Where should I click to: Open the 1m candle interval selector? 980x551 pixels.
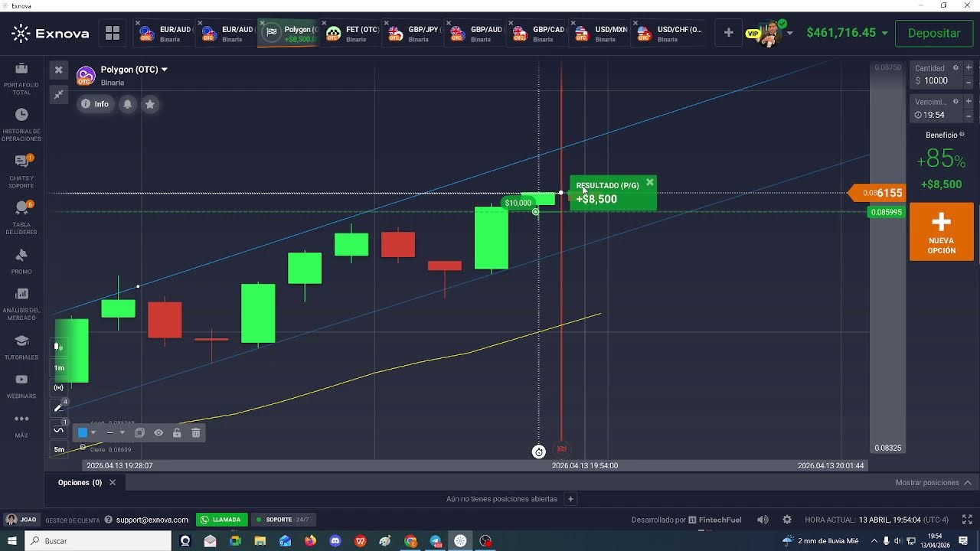[59, 368]
